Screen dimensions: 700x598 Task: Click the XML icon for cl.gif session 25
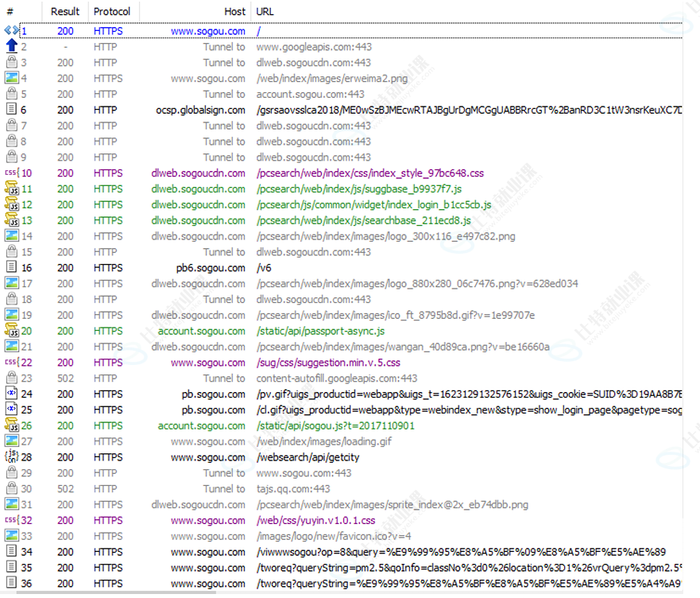point(12,410)
